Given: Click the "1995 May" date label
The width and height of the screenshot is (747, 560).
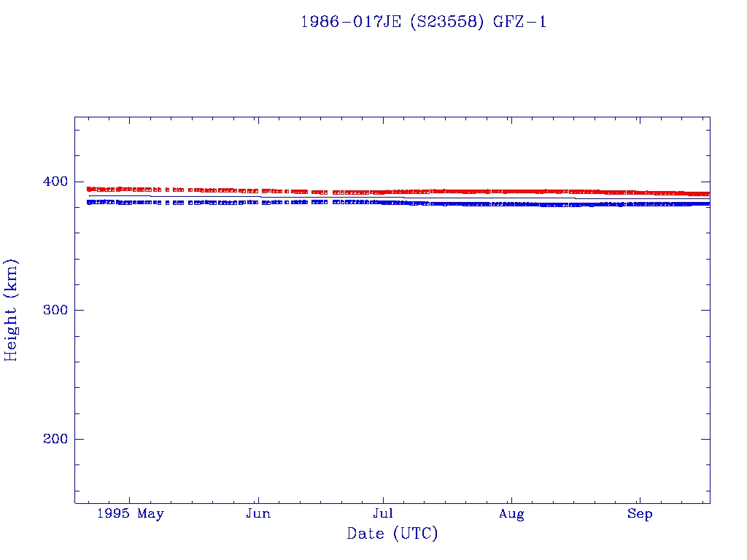Looking at the screenshot, I should pyautogui.click(x=131, y=514).
